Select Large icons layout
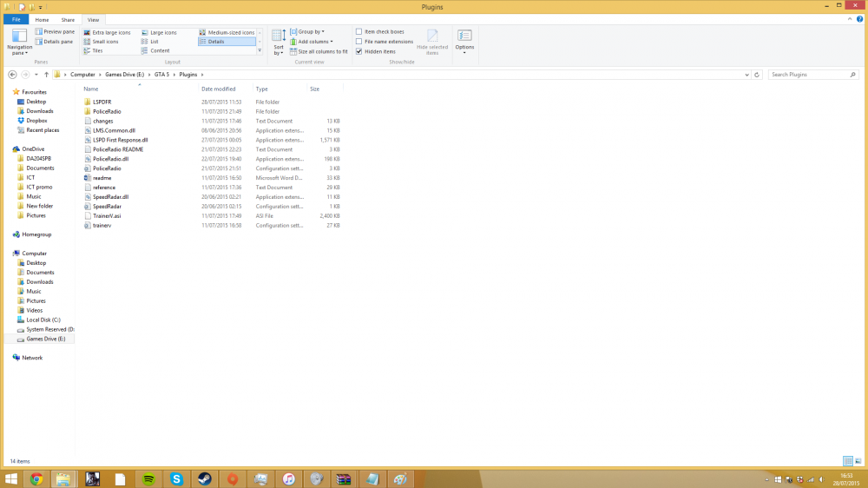 pyautogui.click(x=160, y=33)
